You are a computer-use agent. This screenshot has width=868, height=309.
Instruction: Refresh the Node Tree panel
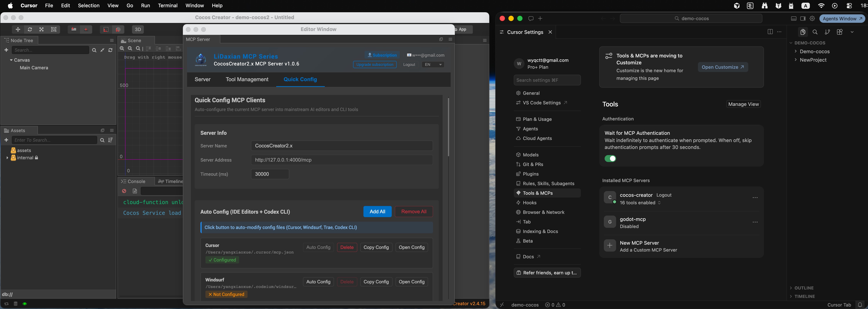tap(111, 50)
